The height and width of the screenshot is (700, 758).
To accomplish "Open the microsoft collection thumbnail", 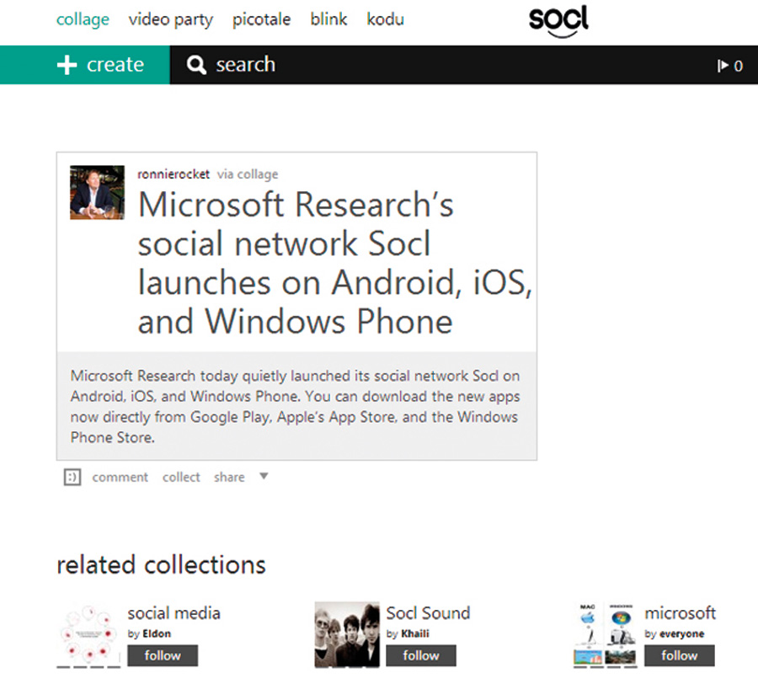I will (606, 636).
